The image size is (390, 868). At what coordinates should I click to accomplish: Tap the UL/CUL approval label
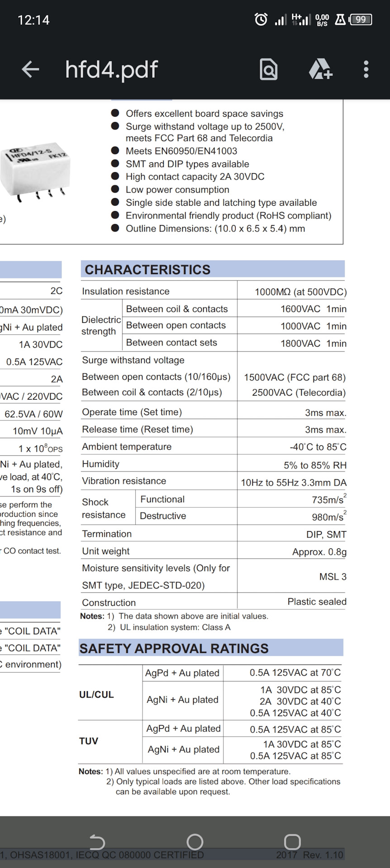click(x=96, y=694)
